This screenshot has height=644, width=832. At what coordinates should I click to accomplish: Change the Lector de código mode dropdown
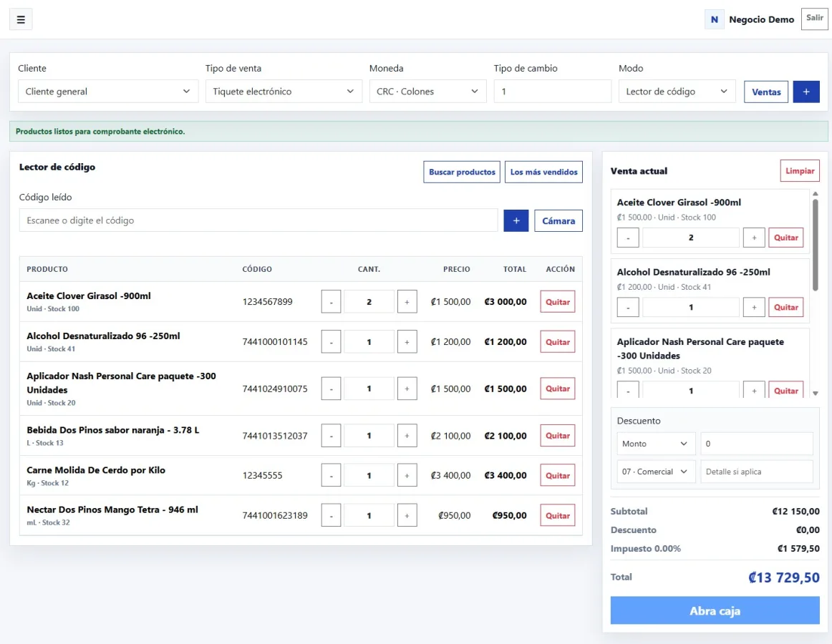click(x=677, y=92)
